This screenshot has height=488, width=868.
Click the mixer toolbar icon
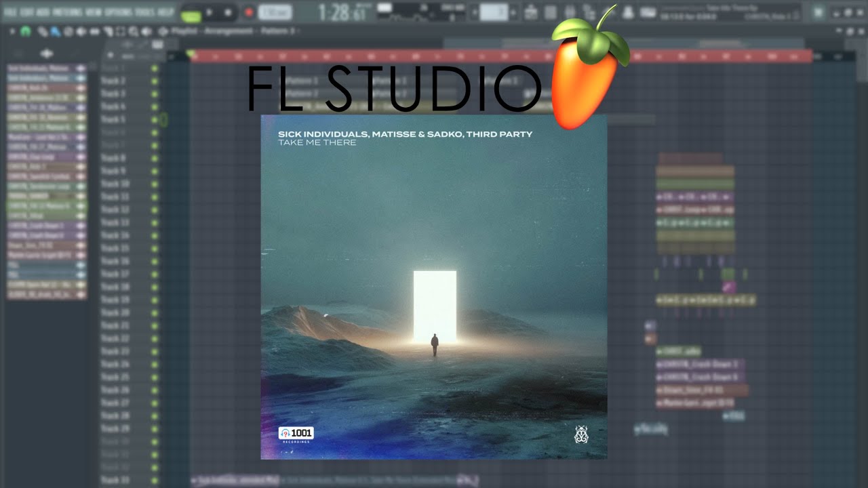(589, 12)
